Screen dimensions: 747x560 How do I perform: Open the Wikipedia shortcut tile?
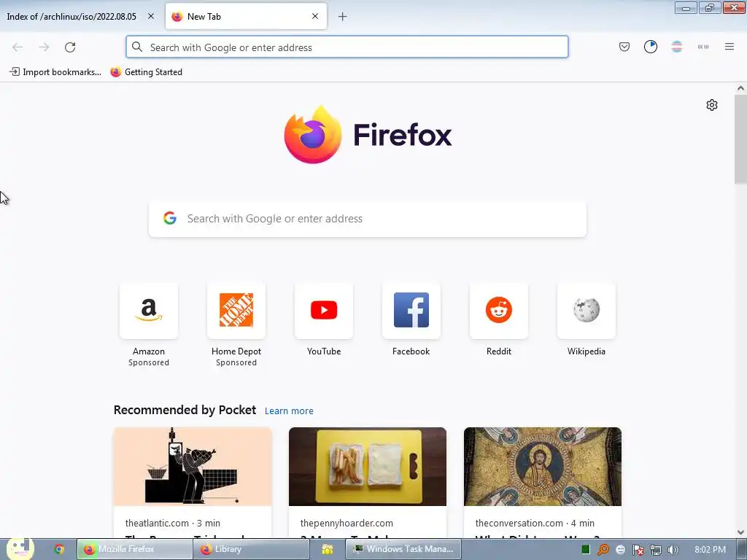pyautogui.click(x=587, y=311)
